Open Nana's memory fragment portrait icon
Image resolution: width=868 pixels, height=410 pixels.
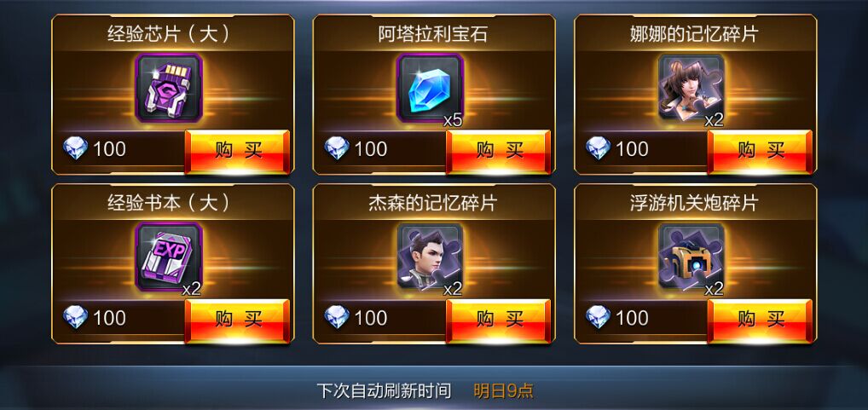pyautogui.click(x=692, y=89)
